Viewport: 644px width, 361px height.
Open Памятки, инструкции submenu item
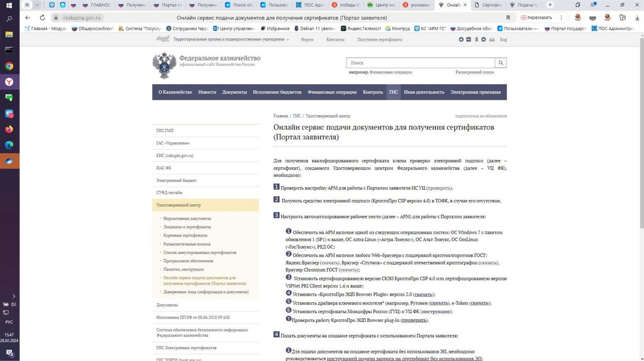183,269
